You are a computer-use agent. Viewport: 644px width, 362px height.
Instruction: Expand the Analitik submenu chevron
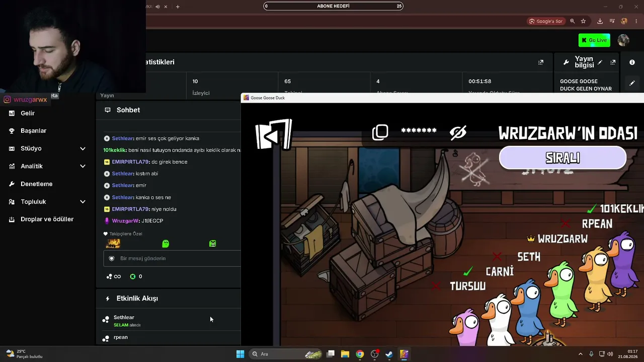tap(83, 166)
